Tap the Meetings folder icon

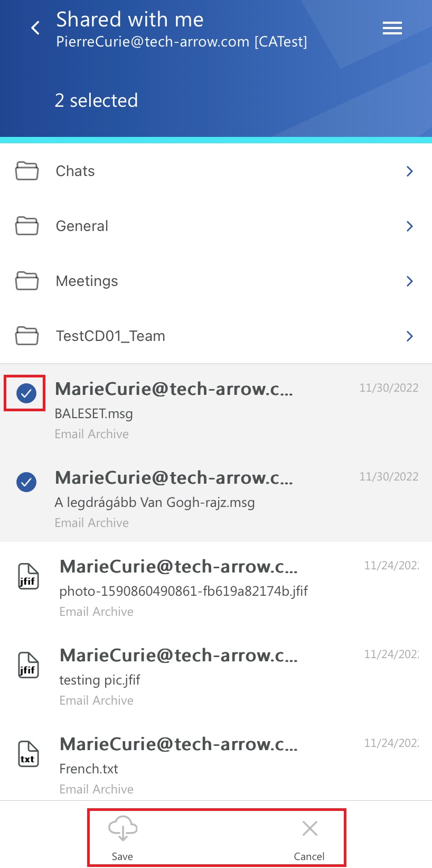(27, 281)
